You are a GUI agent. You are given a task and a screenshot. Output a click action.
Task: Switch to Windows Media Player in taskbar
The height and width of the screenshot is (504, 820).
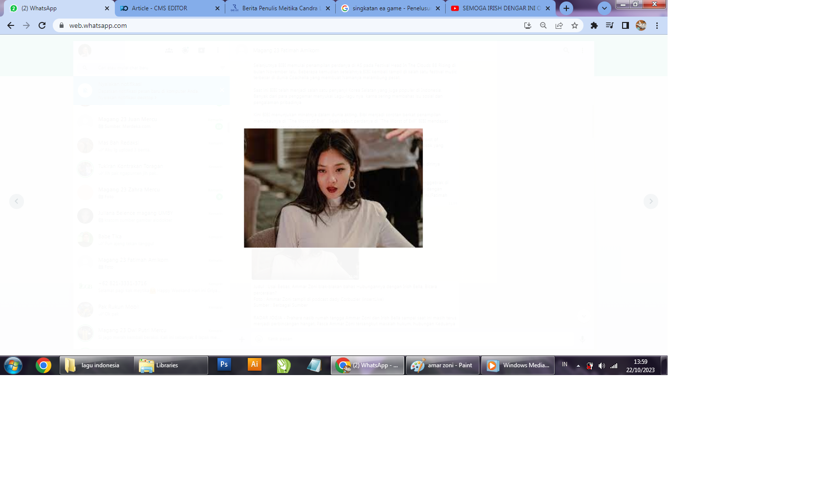point(518,365)
